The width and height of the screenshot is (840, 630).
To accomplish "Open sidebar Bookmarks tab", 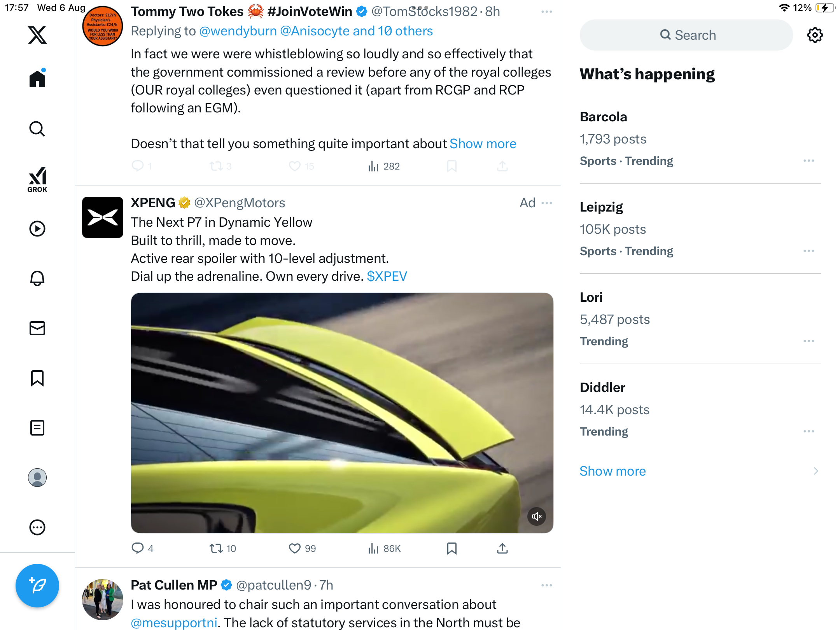I will coord(37,378).
